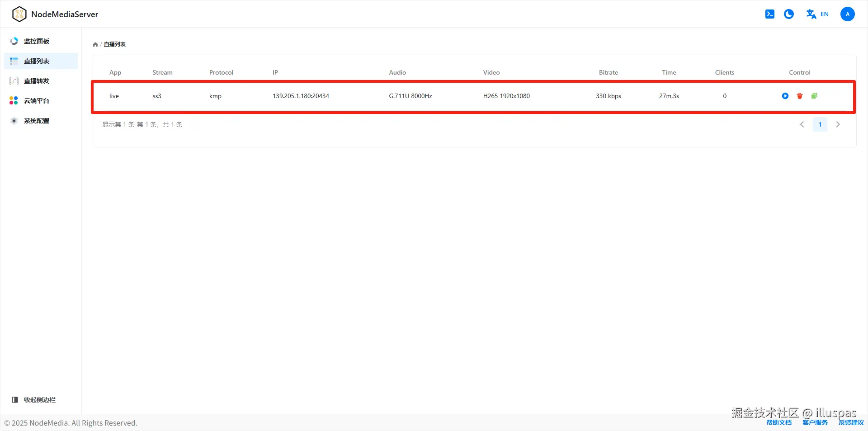
Task: Select page 1 in pagination
Action: tap(820, 124)
